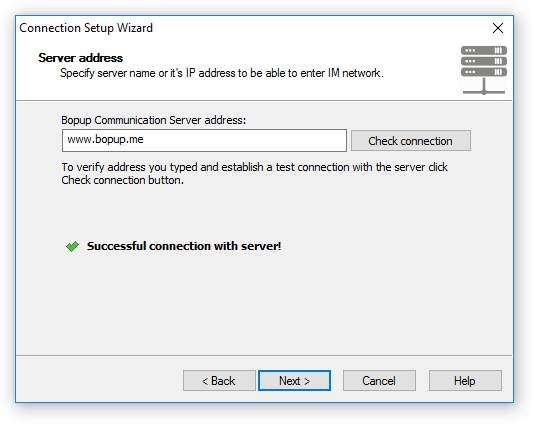Go to the previous step with Back
The image size is (534, 427).
click(x=219, y=381)
